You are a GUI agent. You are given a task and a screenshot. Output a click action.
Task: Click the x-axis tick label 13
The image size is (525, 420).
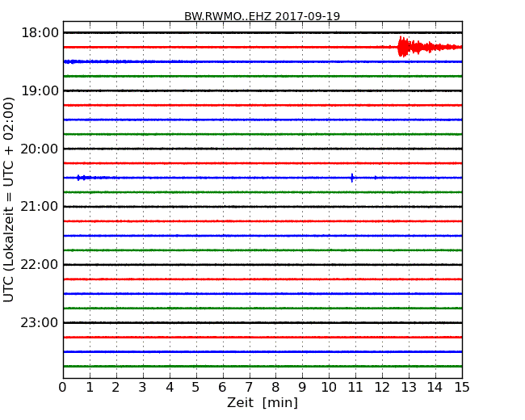pyautogui.click(x=409, y=387)
